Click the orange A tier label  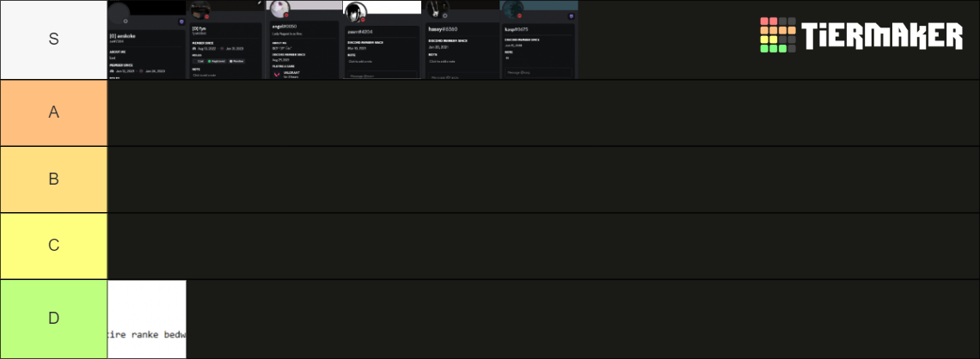coord(54,113)
